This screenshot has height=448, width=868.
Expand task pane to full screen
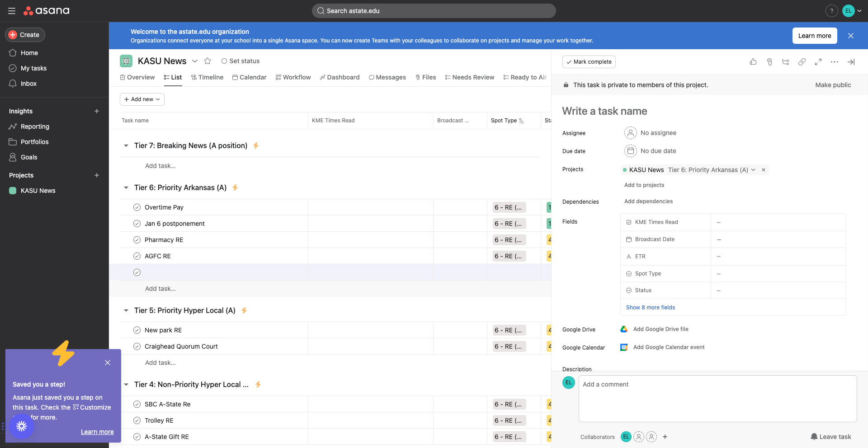click(x=818, y=62)
